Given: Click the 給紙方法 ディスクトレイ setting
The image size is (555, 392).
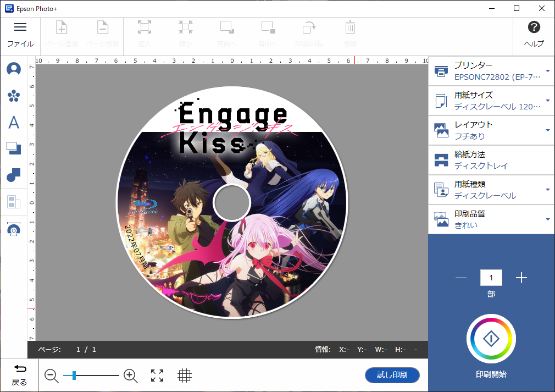Looking at the screenshot, I should click(x=491, y=160).
